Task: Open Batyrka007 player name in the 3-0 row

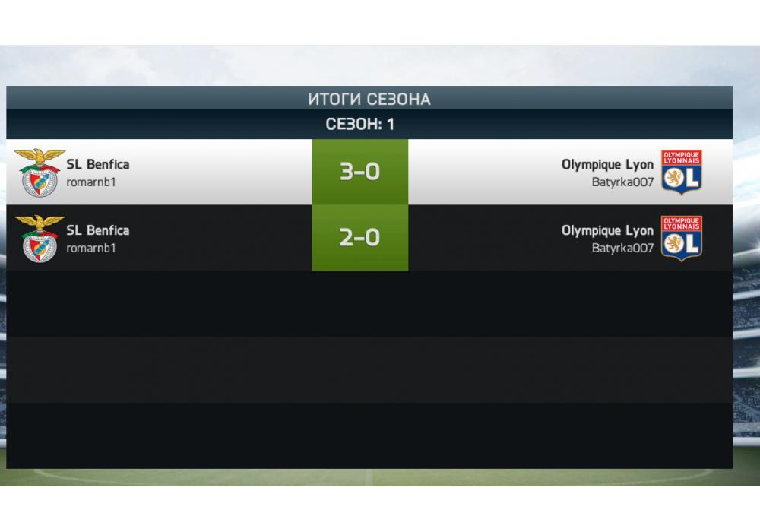Action: pos(622,182)
